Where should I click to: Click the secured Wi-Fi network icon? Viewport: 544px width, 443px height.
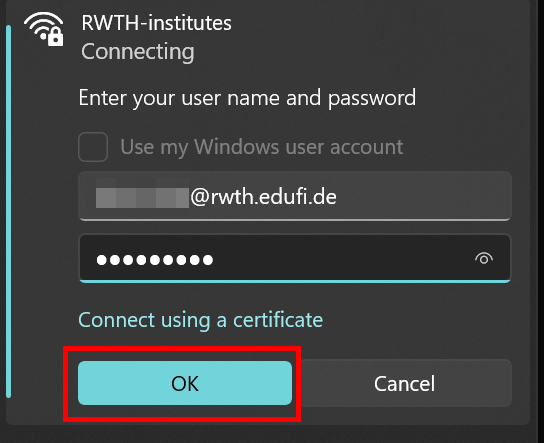tap(44, 29)
